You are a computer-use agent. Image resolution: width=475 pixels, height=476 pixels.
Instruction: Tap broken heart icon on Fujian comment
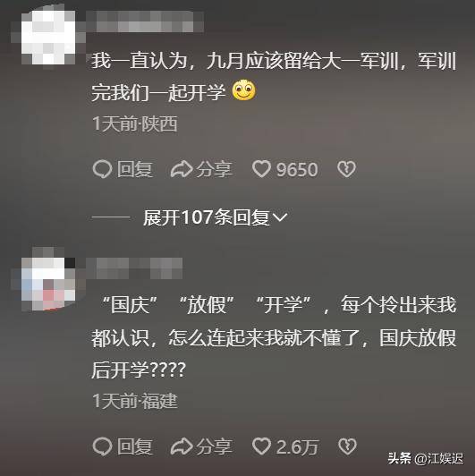(x=347, y=446)
